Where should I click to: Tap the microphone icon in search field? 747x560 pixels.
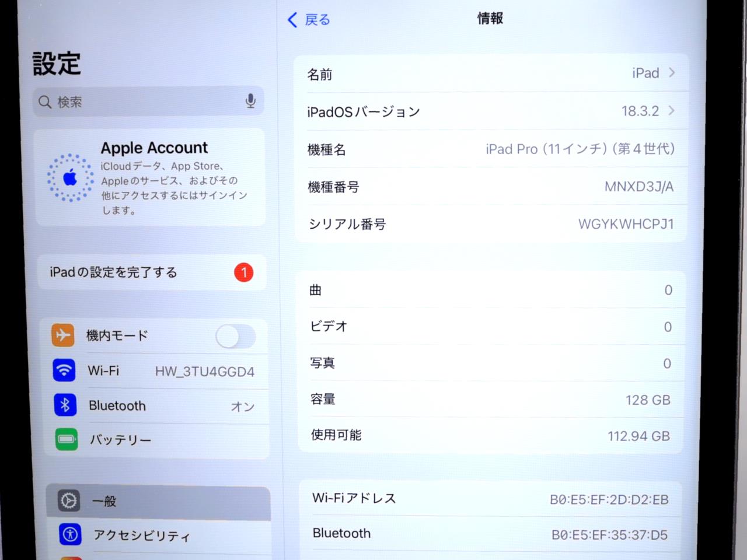pos(250,101)
